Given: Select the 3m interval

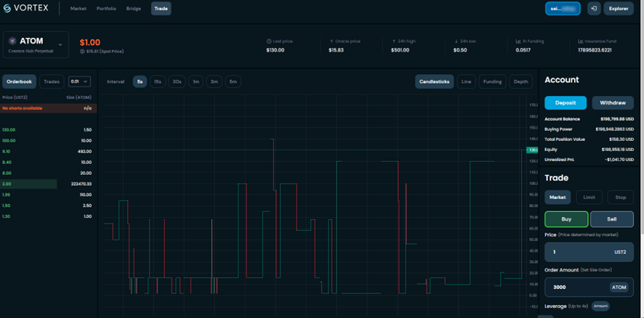Looking at the screenshot, I should pyautogui.click(x=214, y=81).
